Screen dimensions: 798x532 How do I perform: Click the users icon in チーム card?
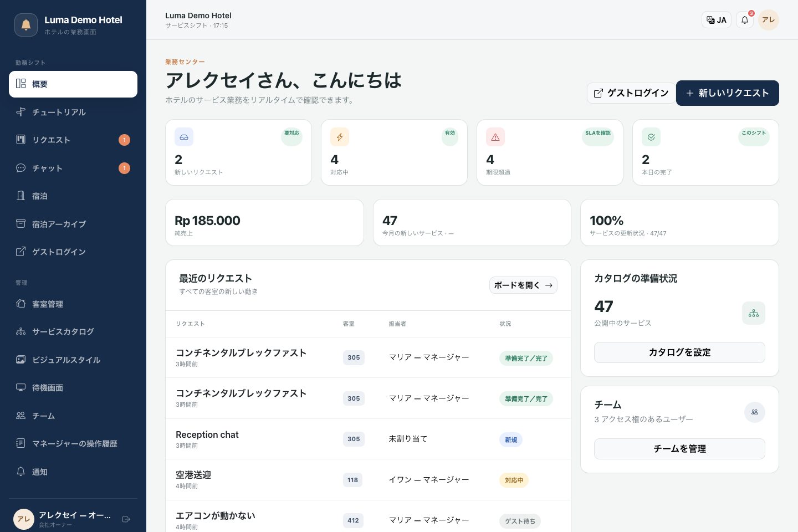(x=755, y=412)
